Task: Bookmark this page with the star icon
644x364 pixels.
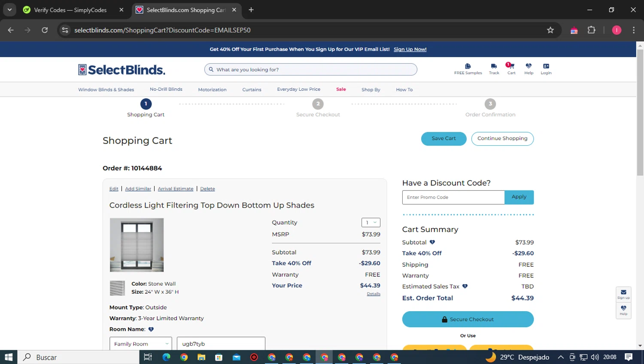Action: (550, 30)
